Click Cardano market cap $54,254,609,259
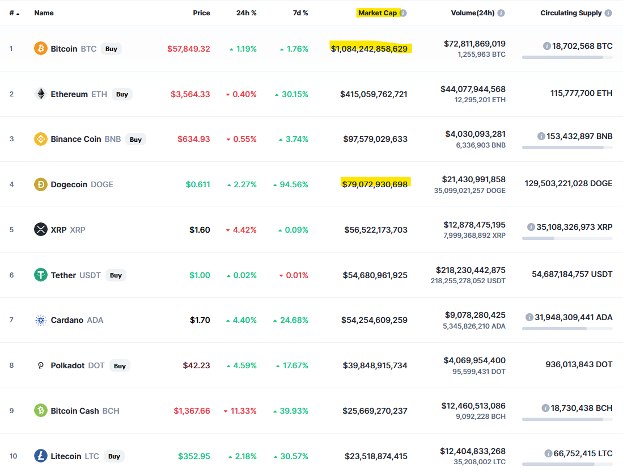 (x=374, y=320)
